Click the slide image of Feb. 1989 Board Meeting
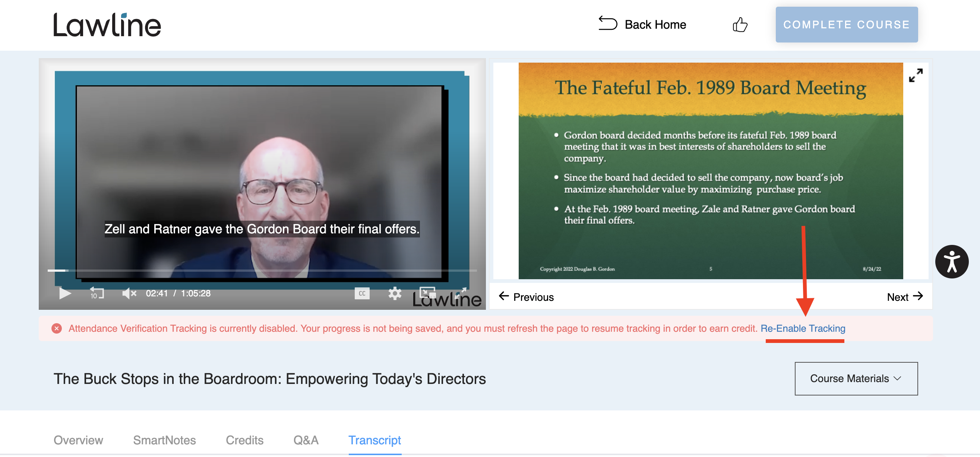980x457 pixels. click(x=710, y=171)
